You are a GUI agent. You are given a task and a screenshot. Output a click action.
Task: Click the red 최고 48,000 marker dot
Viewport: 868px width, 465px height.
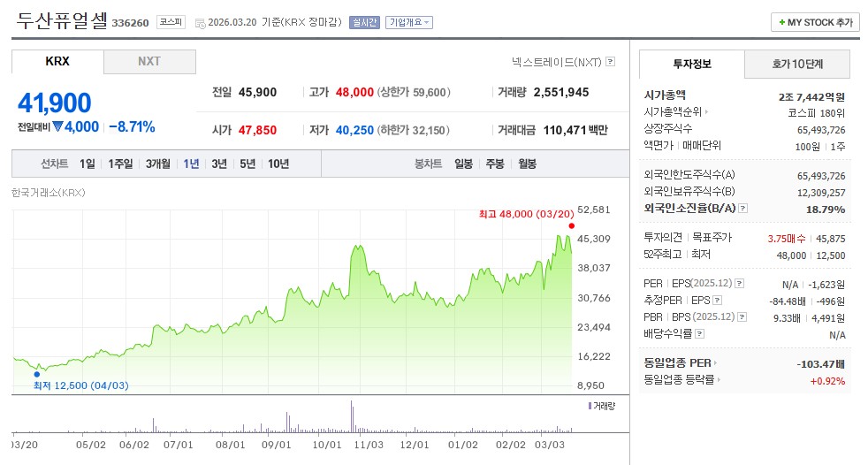[572, 225]
